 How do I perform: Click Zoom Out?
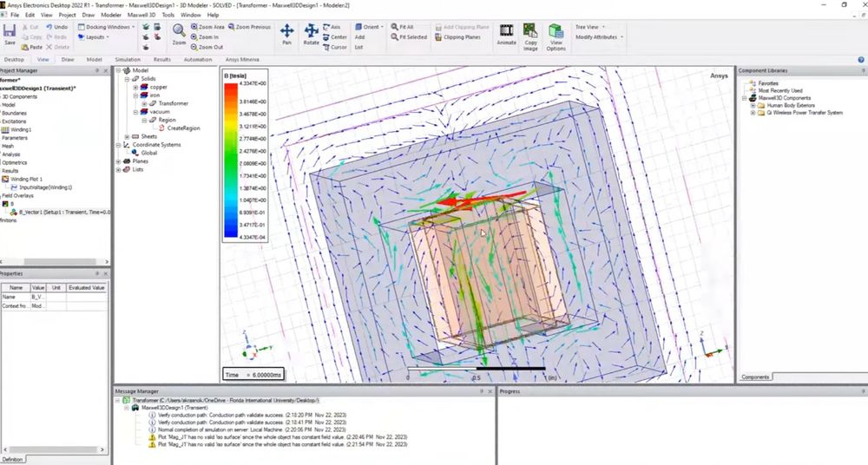(x=207, y=47)
